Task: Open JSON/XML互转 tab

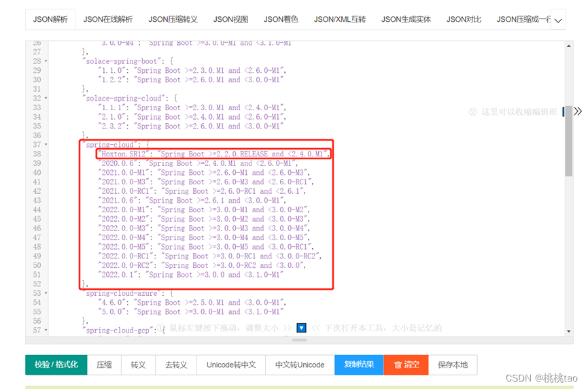Action: click(339, 20)
